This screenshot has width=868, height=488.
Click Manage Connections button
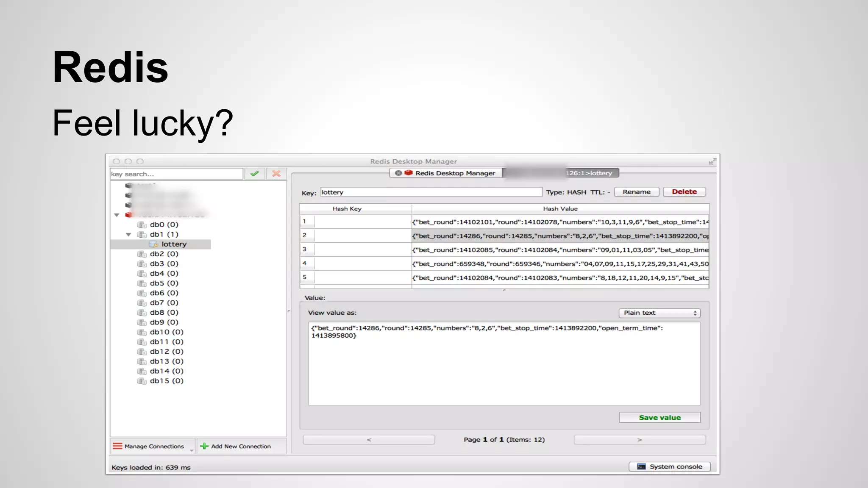[x=153, y=446]
